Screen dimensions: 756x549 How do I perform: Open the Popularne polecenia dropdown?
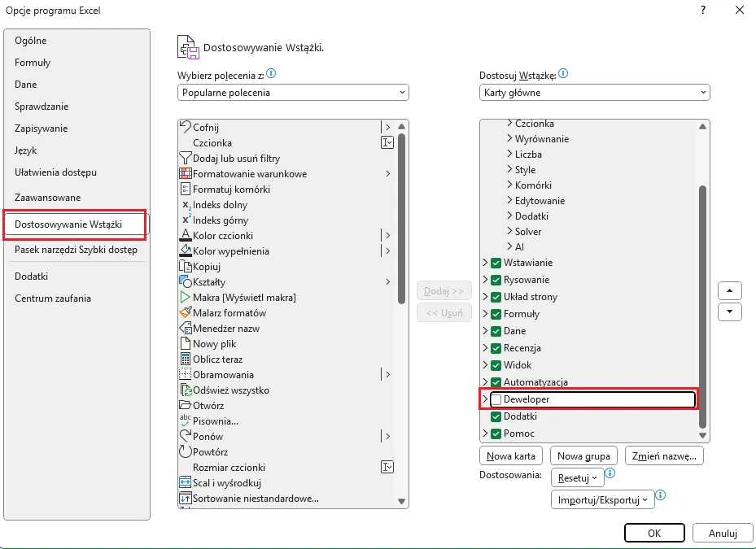[x=293, y=93]
